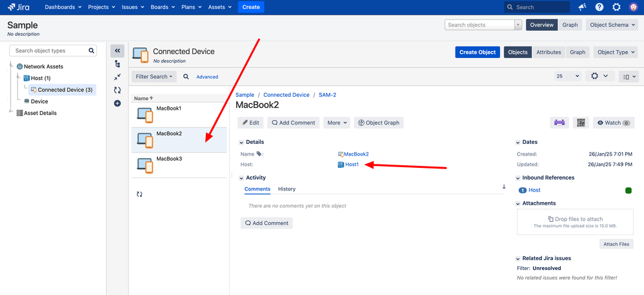Select Asset Details in the tree

40,113
